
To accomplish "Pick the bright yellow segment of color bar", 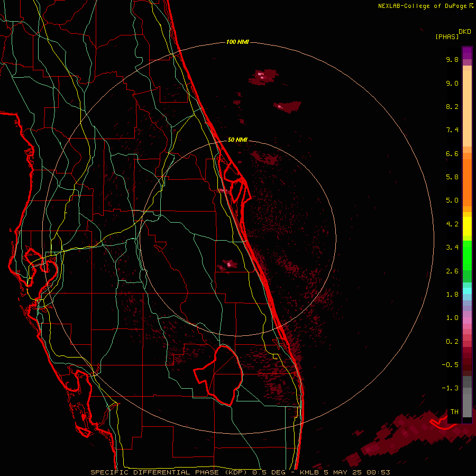I will pos(467,226).
